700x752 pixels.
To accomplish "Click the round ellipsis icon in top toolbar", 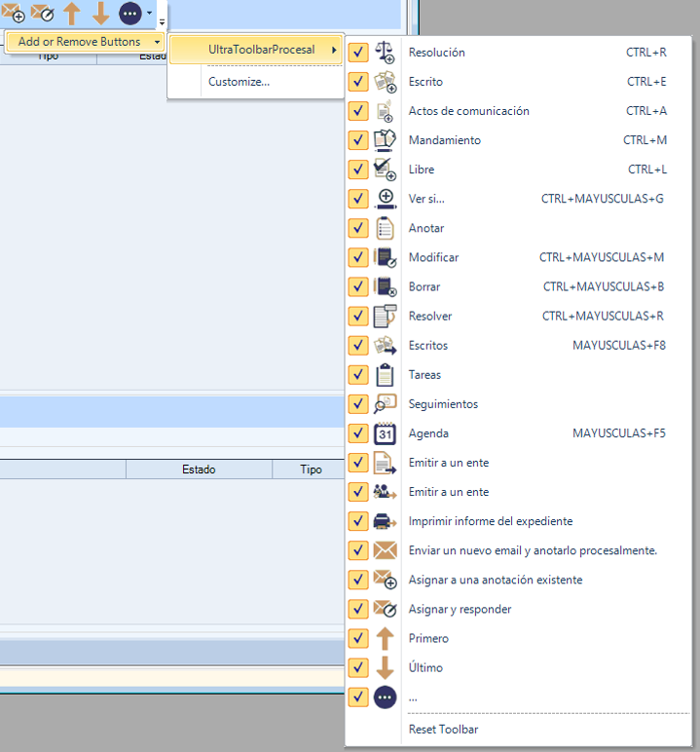I will point(129,14).
